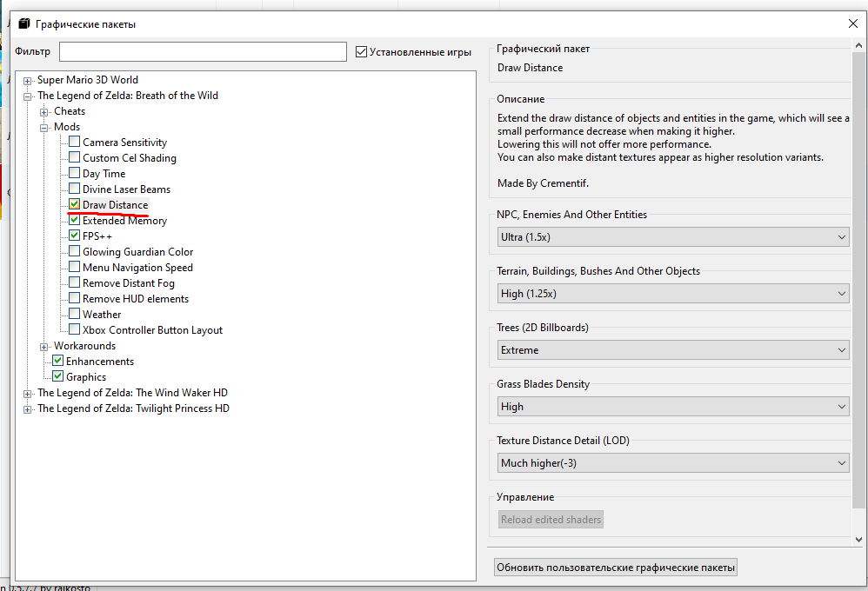The image size is (868, 591).
Task: Close the Графические пакеты window
Action: [x=853, y=23]
